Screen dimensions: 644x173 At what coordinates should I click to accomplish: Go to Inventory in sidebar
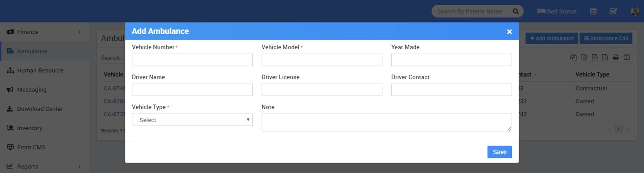point(30,128)
